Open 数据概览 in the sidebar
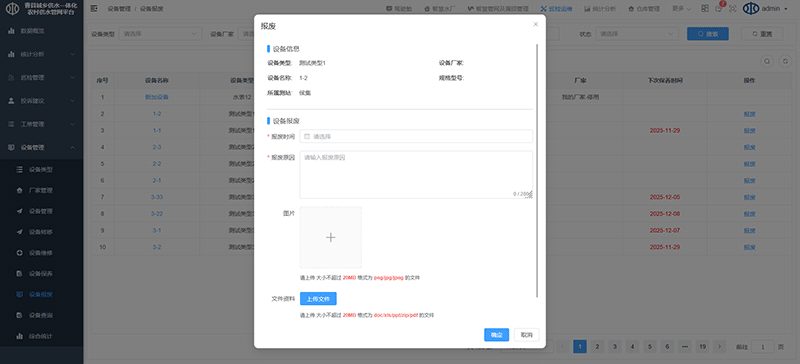 [41, 31]
